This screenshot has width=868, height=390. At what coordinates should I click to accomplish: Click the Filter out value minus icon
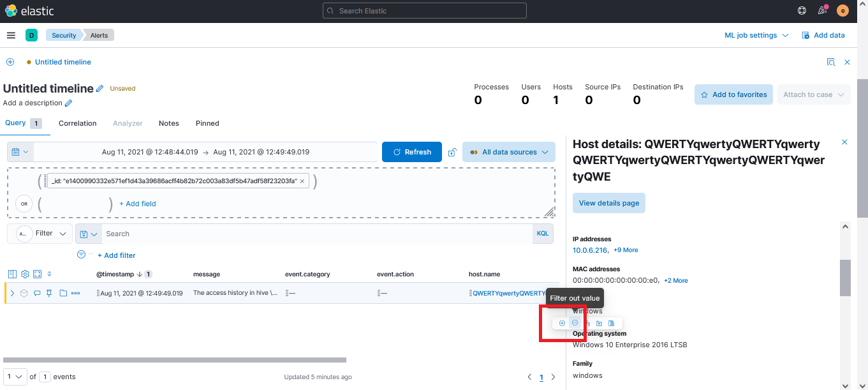[575, 323]
